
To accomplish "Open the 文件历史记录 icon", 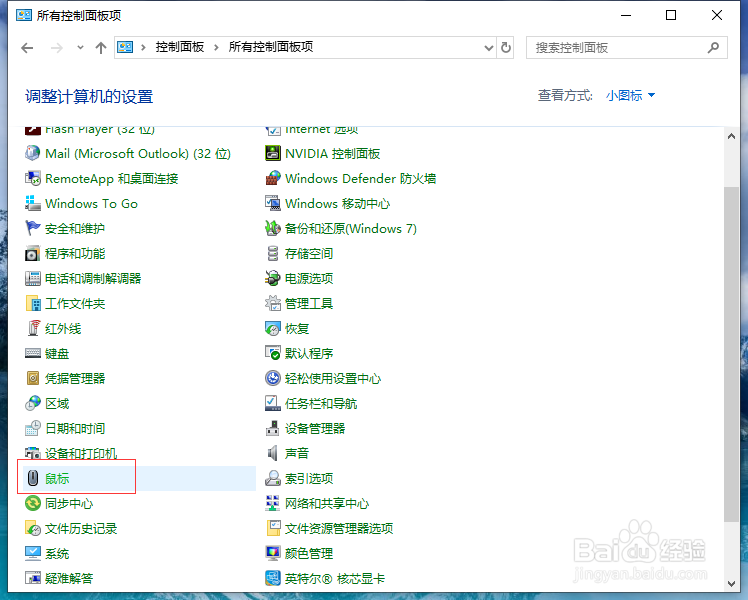I will (x=32, y=528).
